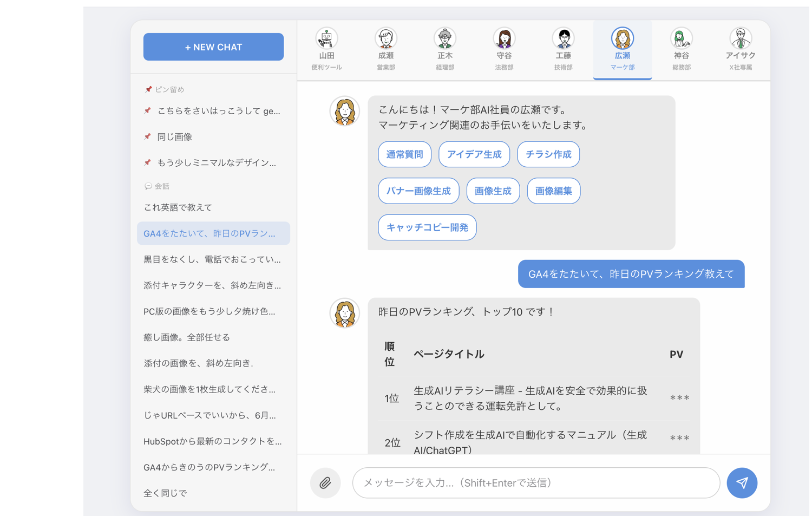The image size is (812, 516).
Task: Open conversation GA4からきのうのPVランキング...
Action: pos(213,467)
